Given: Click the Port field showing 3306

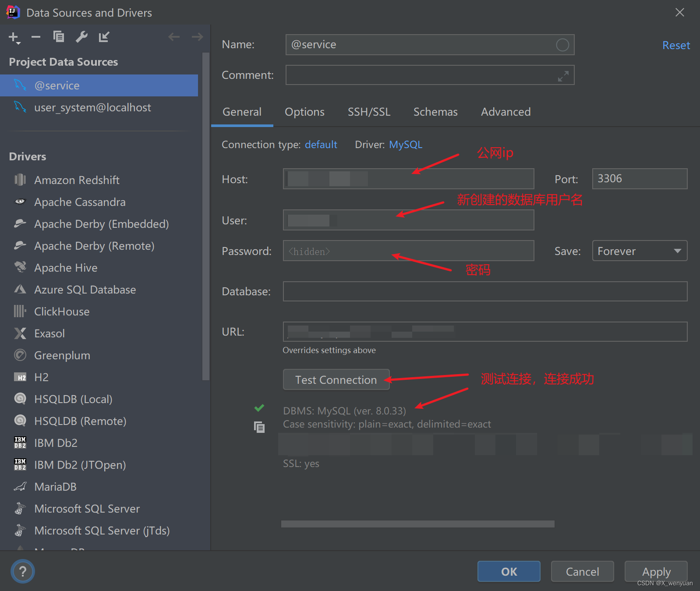Looking at the screenshot, I should (640, 179).
